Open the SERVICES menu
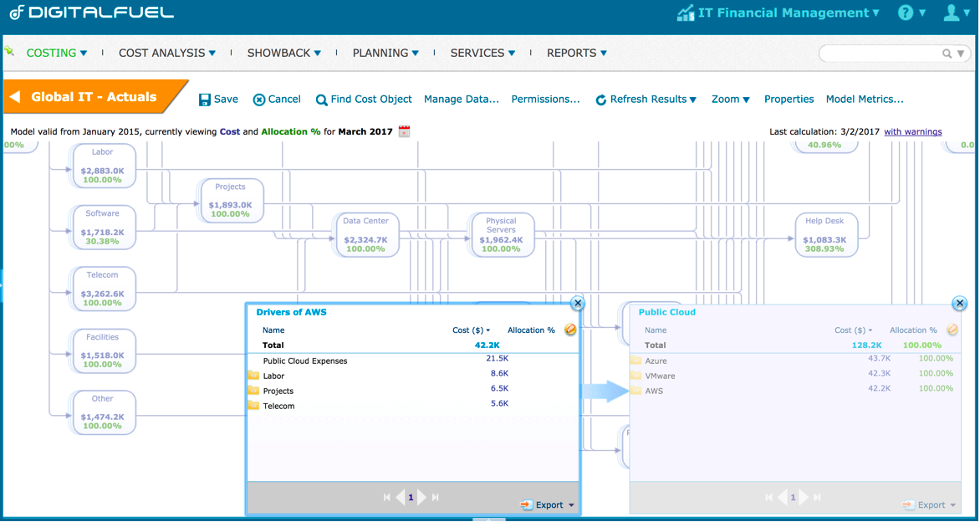Screen dimensions: 980x522 pyautogui.click(x=482, y=54)
